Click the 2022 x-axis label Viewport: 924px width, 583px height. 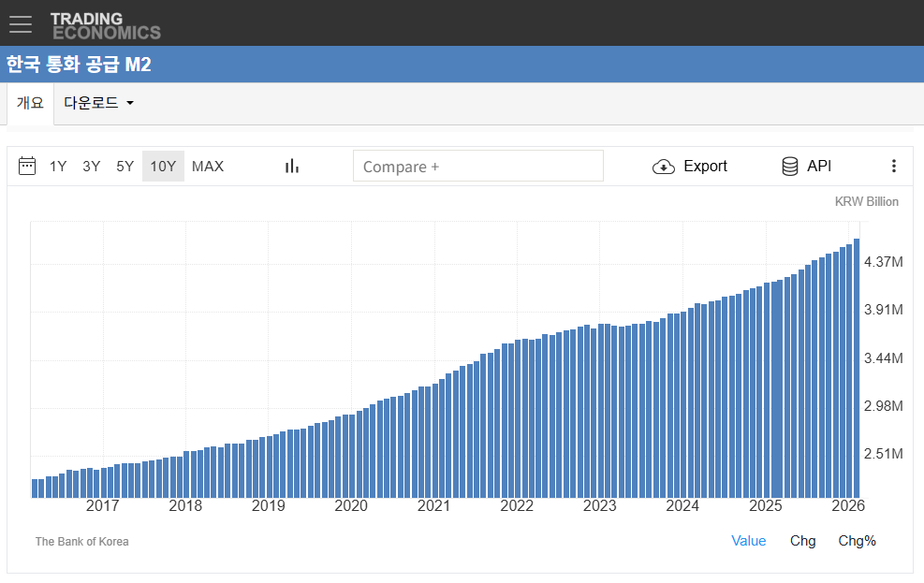click(x=517, y=505)
